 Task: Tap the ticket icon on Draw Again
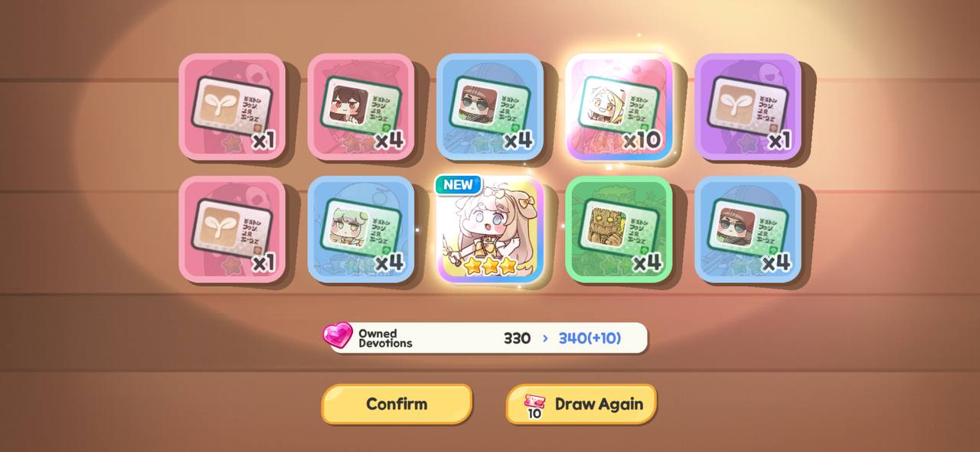pyautogui.click(x=534, y=405)
